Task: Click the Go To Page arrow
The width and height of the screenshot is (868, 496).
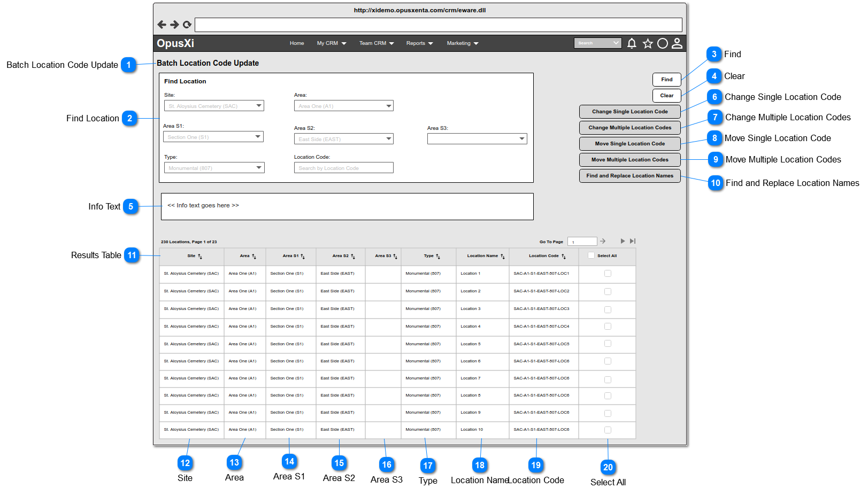Action: 603,241
